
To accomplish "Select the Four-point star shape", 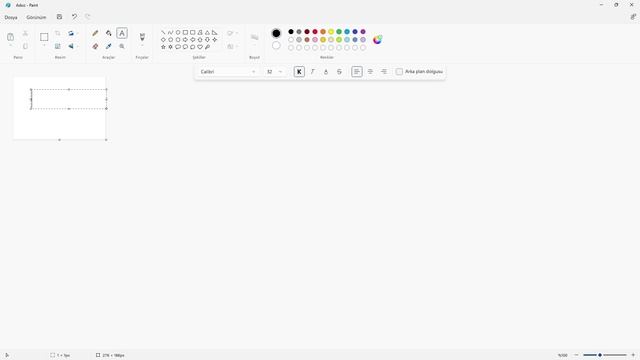I will [x=215, y=40].
